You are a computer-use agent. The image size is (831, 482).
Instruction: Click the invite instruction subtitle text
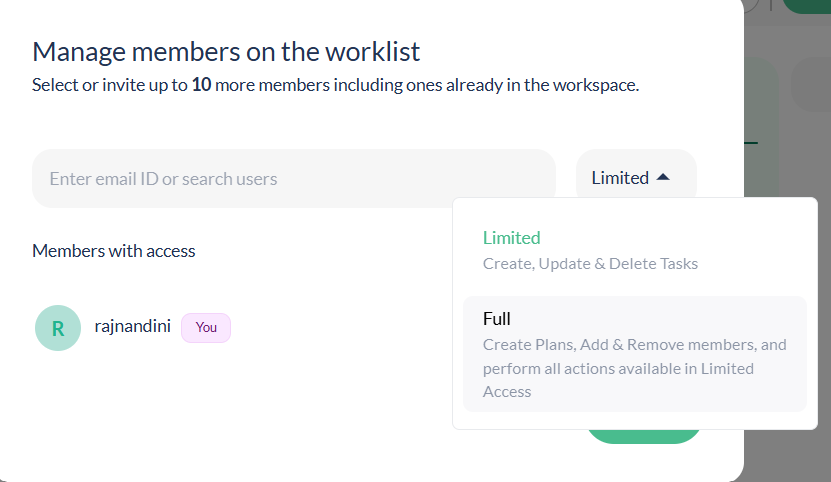point(335,85)
